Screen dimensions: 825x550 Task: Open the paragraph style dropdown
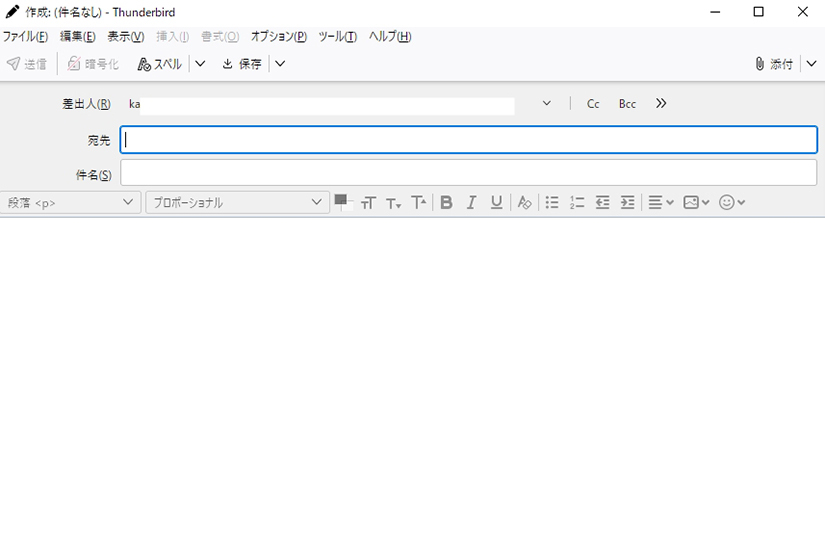(71, 202)
